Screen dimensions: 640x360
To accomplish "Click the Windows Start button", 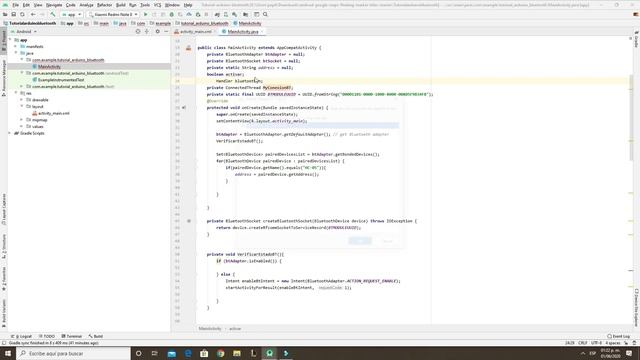I will 8,353.
